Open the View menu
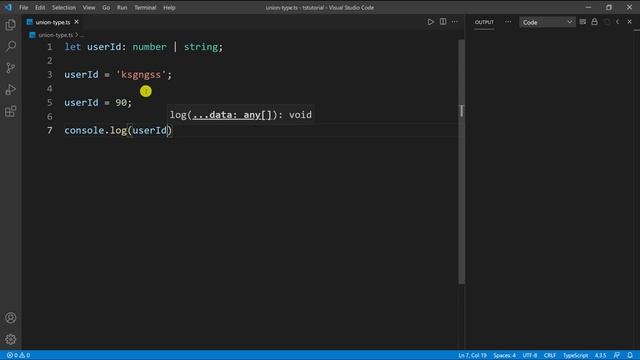 [x=89, y=7]
